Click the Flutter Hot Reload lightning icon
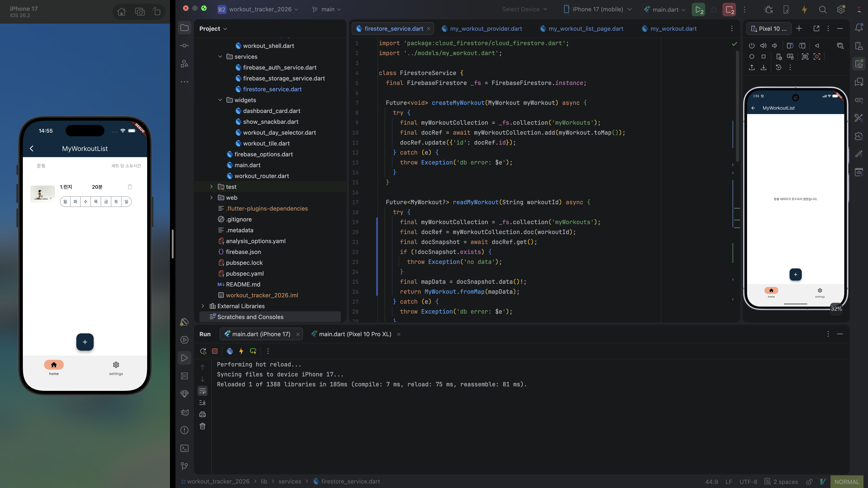 point(241,351)
